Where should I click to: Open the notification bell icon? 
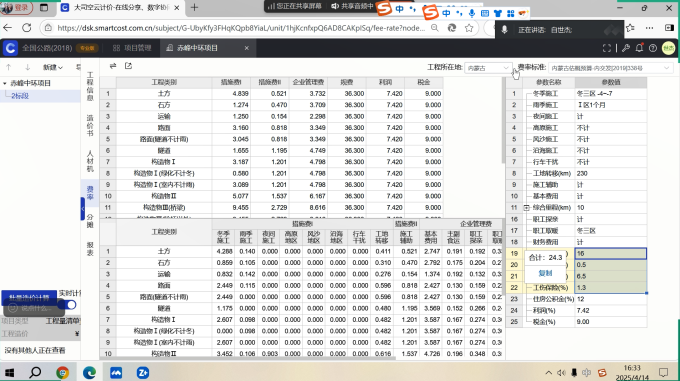[639, 48]
